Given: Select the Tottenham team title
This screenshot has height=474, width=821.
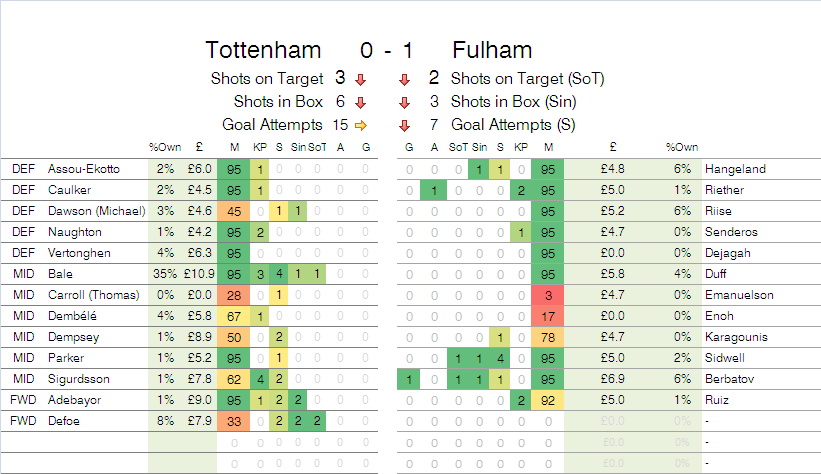Looking at the screenshot, I should [263, 50].
